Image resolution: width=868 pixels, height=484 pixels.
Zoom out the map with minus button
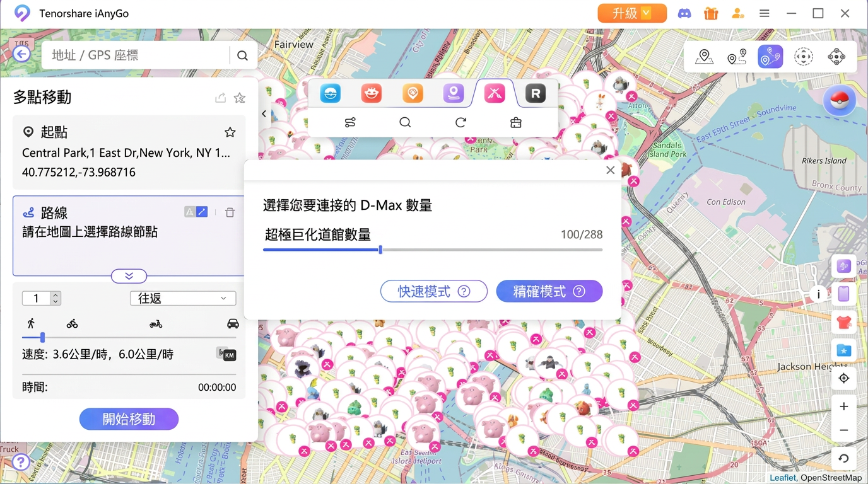[844, 430]
